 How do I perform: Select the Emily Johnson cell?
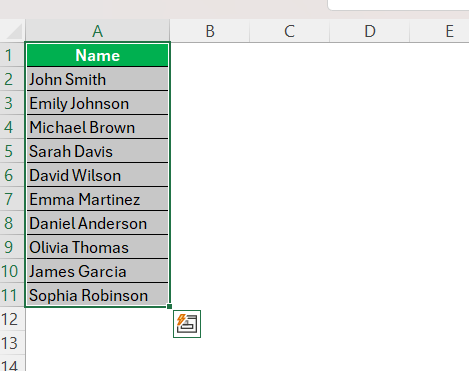pos(98,103)
